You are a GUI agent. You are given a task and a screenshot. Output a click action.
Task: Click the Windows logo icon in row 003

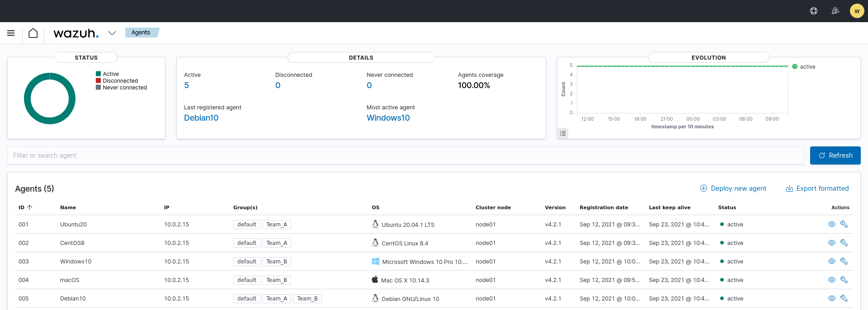[x=375, y=261]
